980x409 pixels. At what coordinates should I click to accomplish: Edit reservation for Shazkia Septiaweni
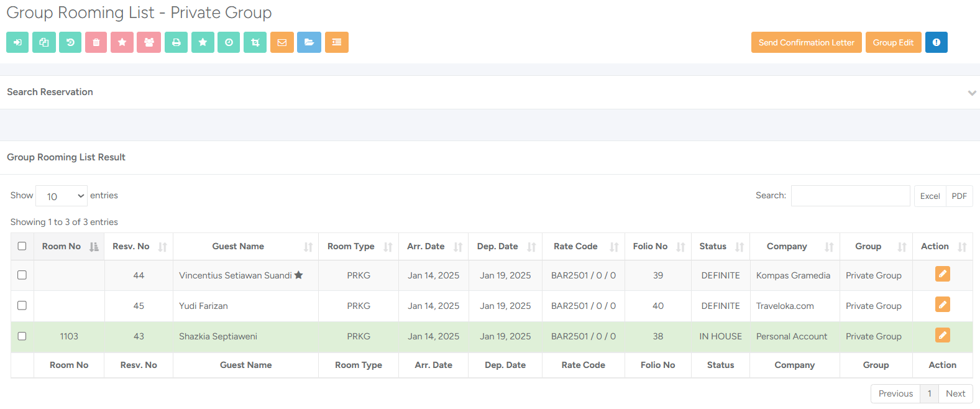point(942,336)
